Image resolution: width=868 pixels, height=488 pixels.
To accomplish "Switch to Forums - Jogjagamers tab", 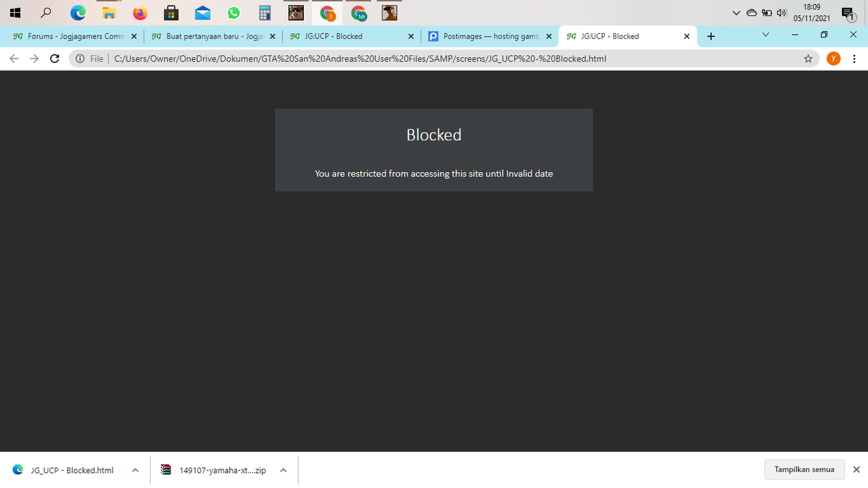I will pos(75,36).
